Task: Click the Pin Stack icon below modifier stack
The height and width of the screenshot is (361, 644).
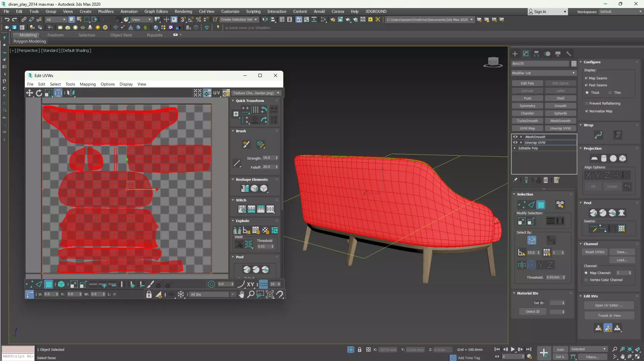Action: pos(515,180)
